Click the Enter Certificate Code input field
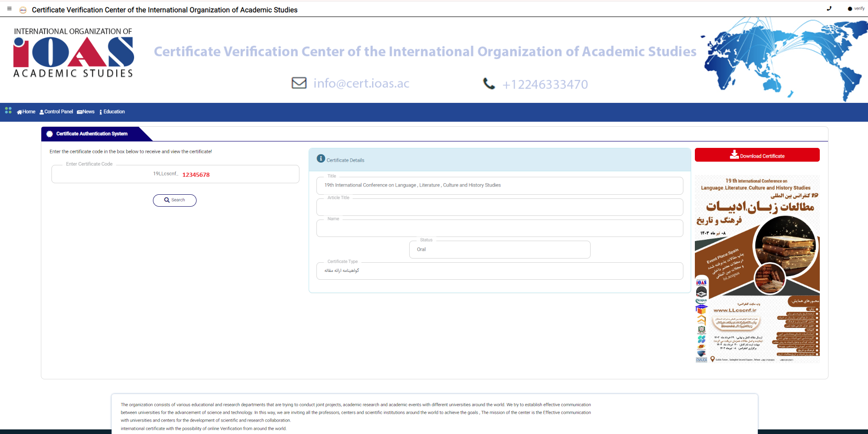The width and height of the screenshot is (868, 434). pos(175,174)
